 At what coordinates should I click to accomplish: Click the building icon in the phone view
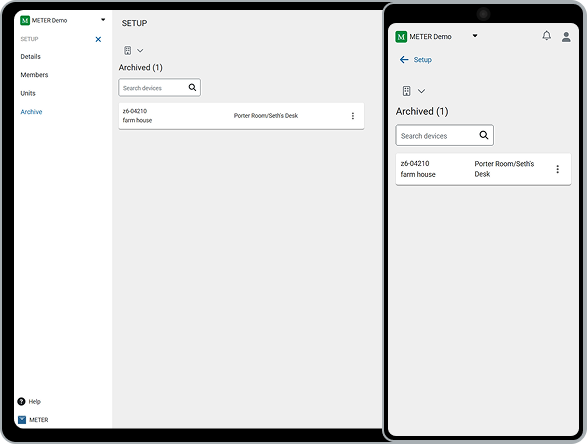click(407, 91)
